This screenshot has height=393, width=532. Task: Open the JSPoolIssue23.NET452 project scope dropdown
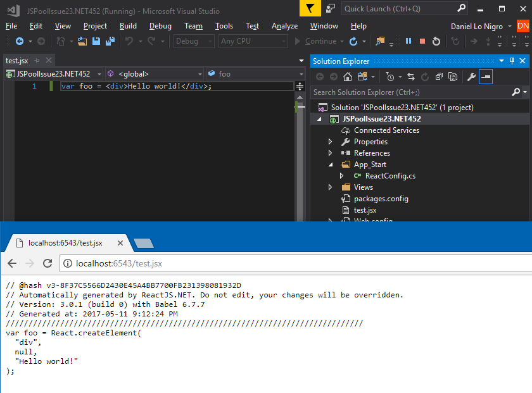point(53,74)
